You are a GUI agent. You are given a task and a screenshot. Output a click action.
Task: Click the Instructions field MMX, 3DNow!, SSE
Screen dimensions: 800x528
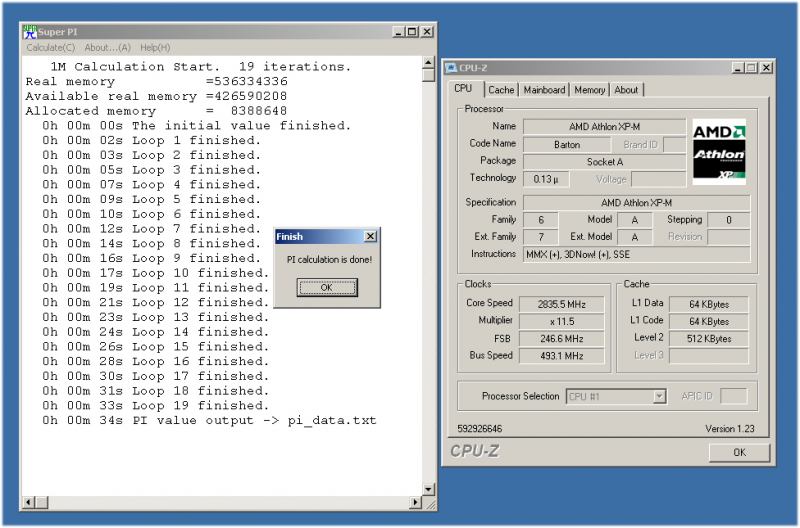[x=636, y=254]
